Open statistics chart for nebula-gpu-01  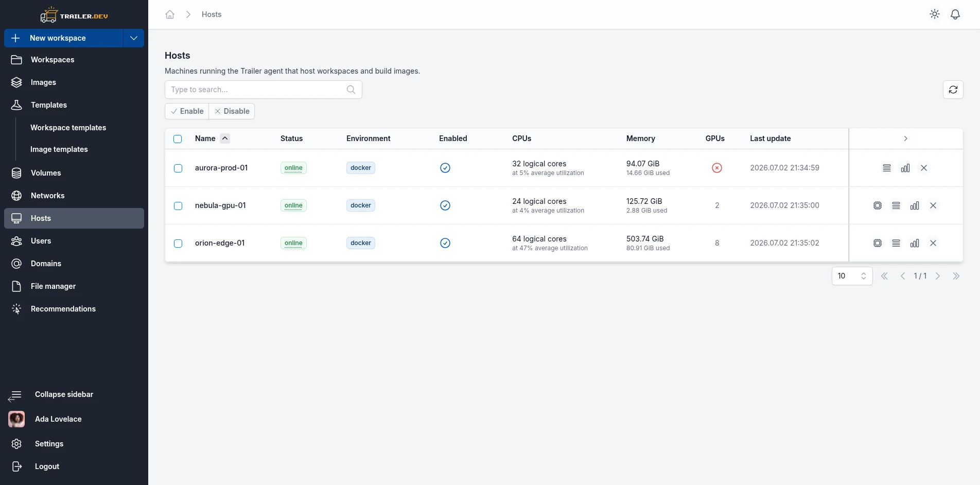[x=915, y=205]
